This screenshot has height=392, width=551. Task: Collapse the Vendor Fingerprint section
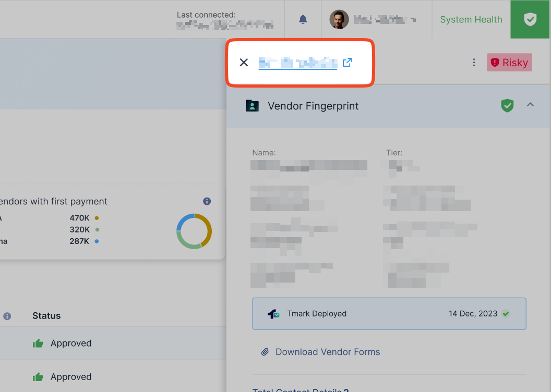(x=530, y=105)
